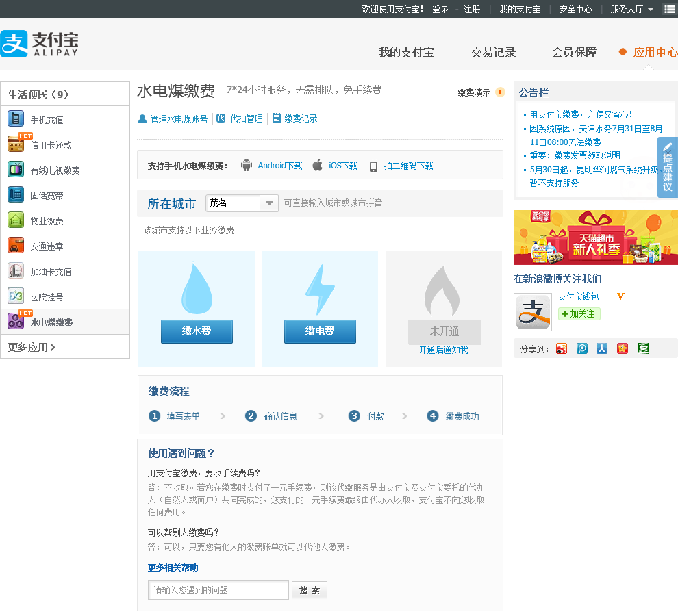This screenshot has width=678, height=616.
Task: Switch to 会员保障 tab
Action: (x=574, y=52)
